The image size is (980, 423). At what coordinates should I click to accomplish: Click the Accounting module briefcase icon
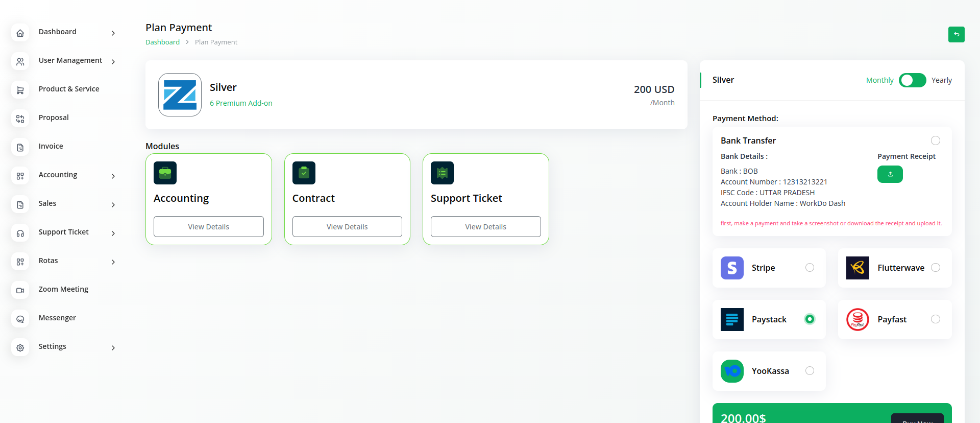pos(165,173)
